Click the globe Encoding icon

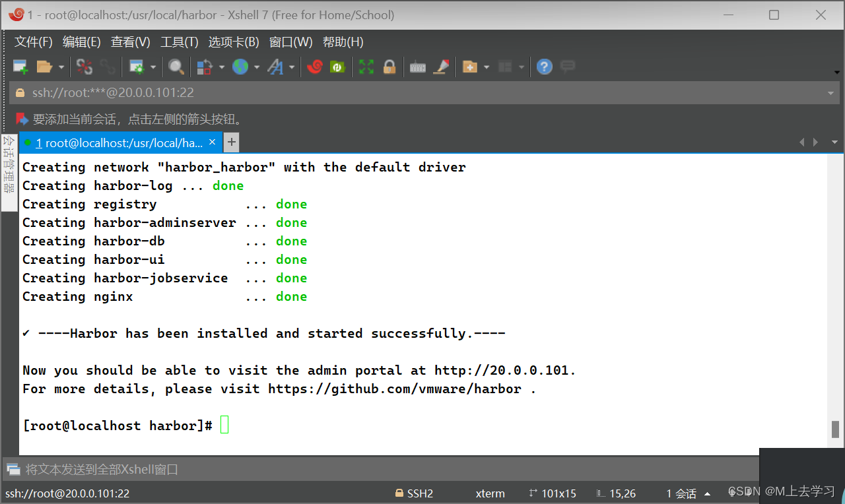(240, 67)
